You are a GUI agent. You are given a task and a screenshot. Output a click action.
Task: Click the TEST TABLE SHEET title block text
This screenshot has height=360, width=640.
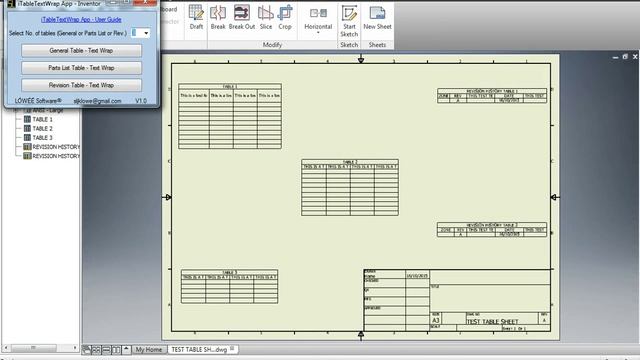tap(492, 322)
